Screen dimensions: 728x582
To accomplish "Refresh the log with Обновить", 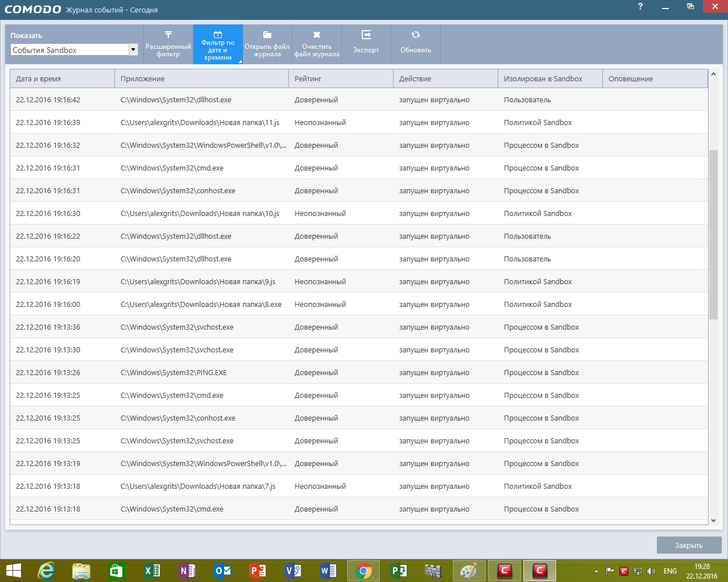I will [x=416, y=44].
